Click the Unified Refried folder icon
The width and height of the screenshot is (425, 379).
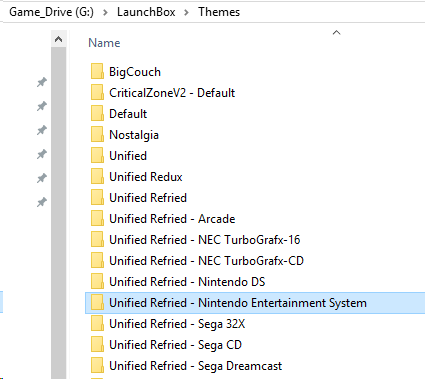coord(97,197)
